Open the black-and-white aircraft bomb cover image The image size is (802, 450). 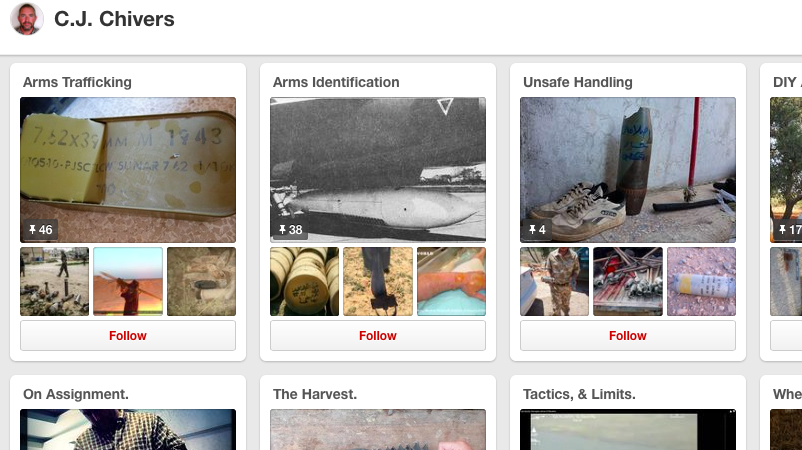(x=378, y=160)
